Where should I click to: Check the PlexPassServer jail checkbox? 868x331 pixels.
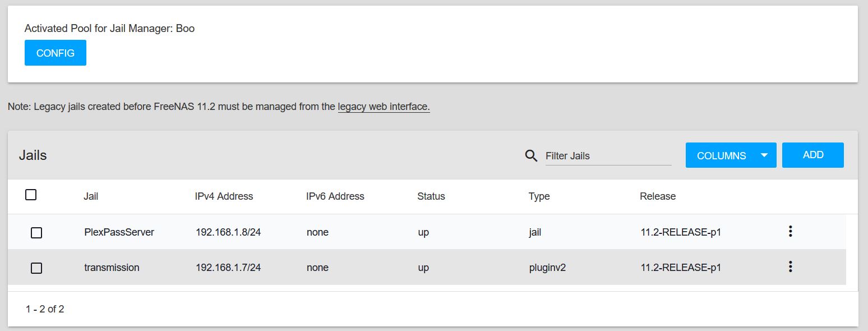pyautogui.click(x=36, y=233)
